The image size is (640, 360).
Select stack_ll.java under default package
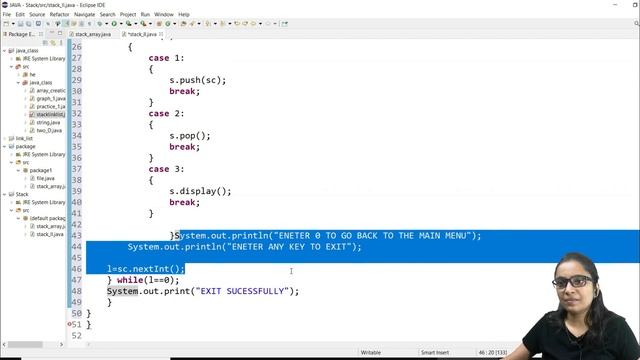click(50, 234)
